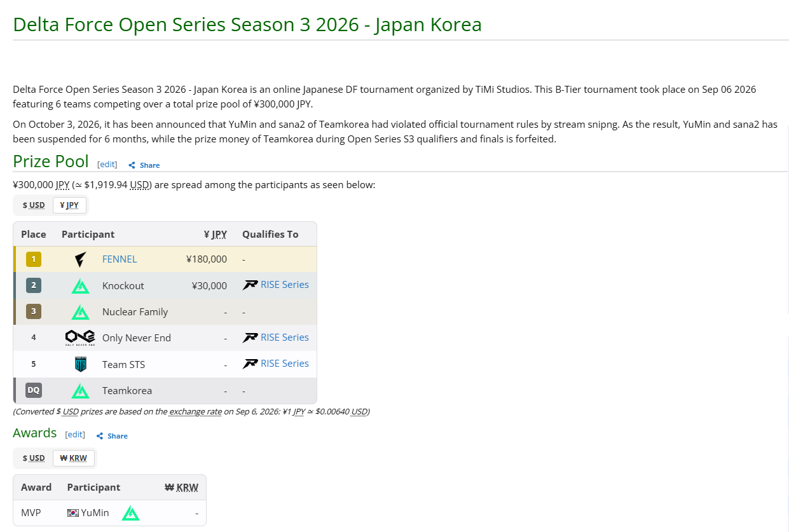The height and width of the screenshot is (532, 789).
Task: Click the second place badge icon
Action: pyautogui.click(x=34, y=285)
